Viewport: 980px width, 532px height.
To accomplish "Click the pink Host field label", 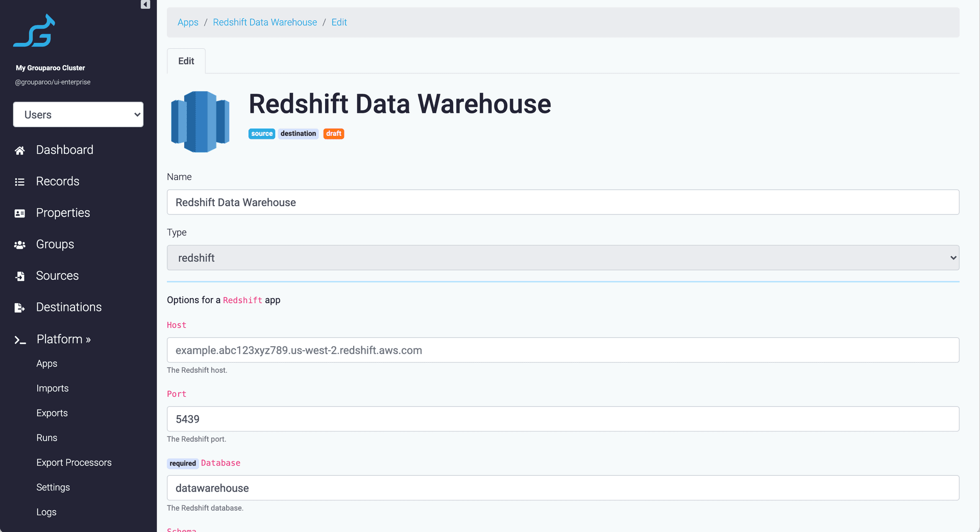I will (x=177, y=325).
